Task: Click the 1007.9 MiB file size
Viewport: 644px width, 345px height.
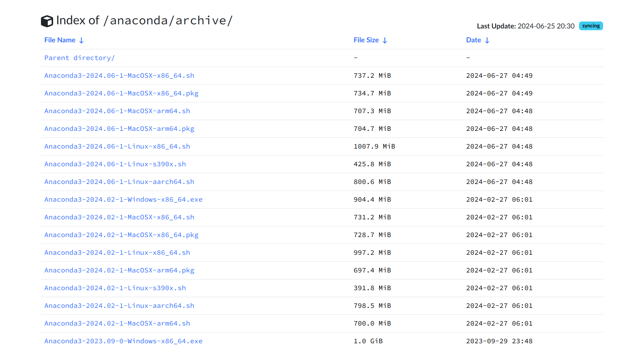Action: [375, 146]
